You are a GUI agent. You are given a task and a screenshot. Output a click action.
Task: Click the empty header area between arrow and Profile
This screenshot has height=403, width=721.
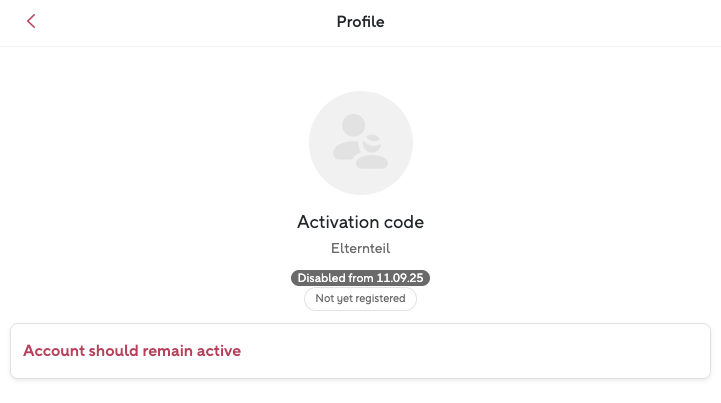180,22
